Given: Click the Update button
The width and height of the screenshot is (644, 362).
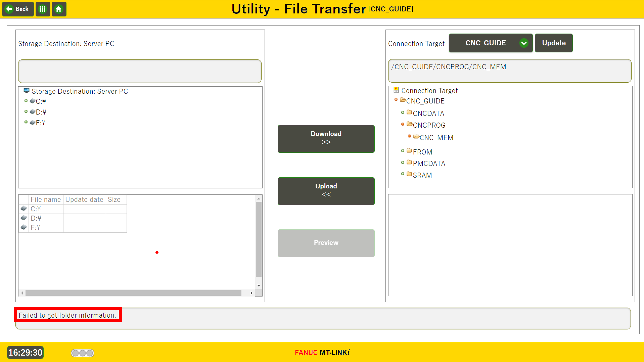Looking at the screenshot, I should tap(553, 43).
